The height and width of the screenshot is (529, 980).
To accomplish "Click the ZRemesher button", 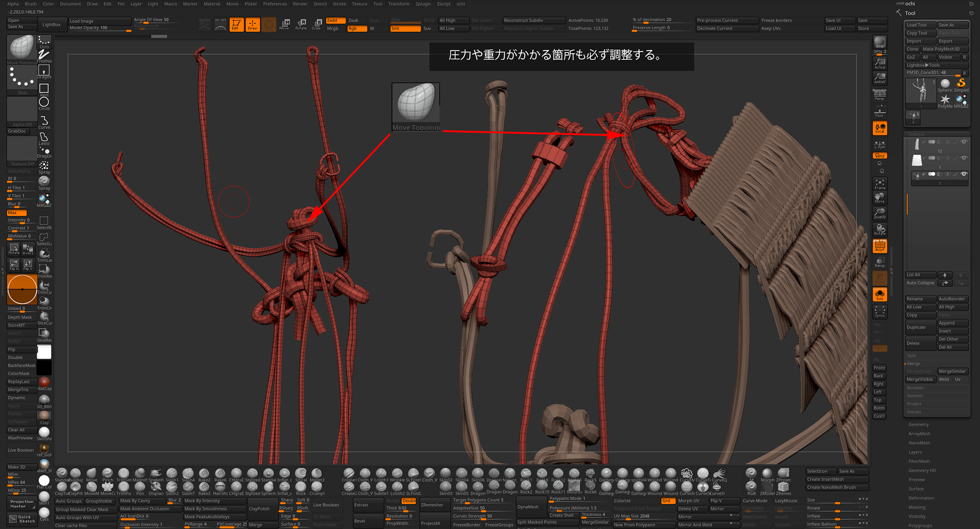I will pos(434,505).
